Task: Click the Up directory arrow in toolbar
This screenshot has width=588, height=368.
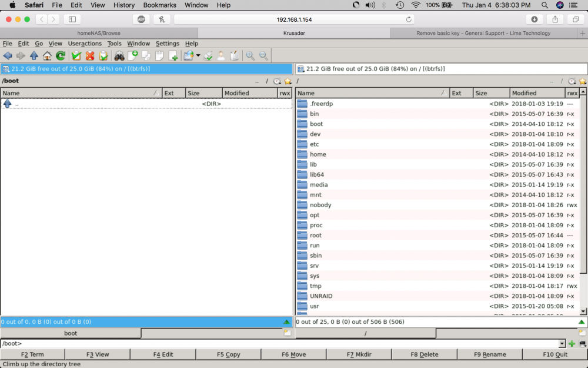Action: pos(34,56)
